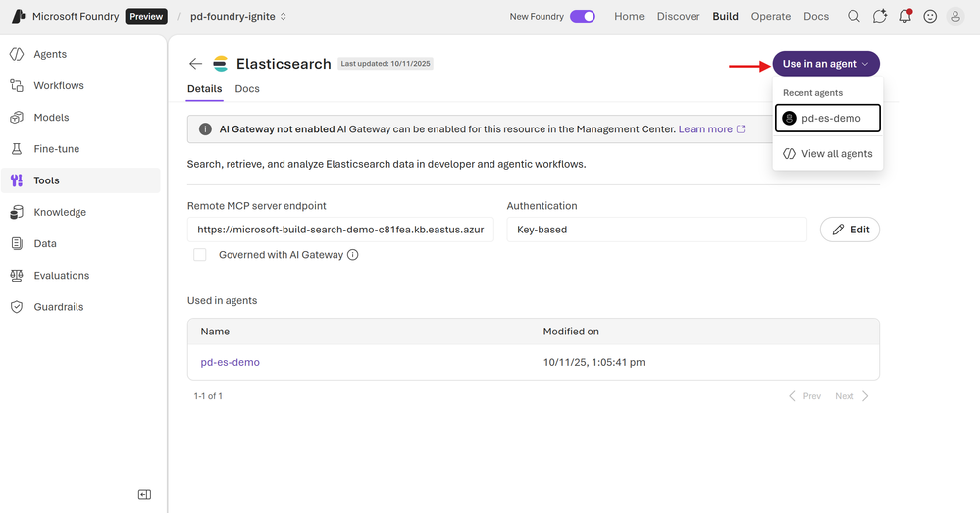Switch to the Docs tab under Elasticsearch
This screenshot has width=980, height=513.
(x=247, y=89)
